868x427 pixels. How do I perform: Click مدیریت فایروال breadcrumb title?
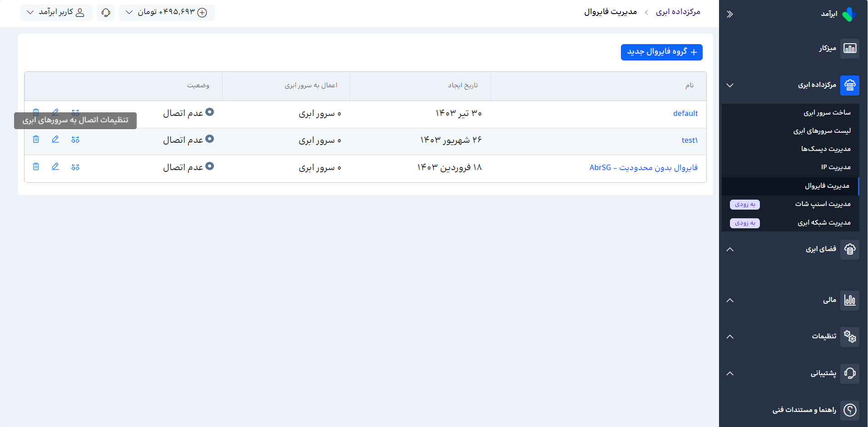tap(610, 12)
